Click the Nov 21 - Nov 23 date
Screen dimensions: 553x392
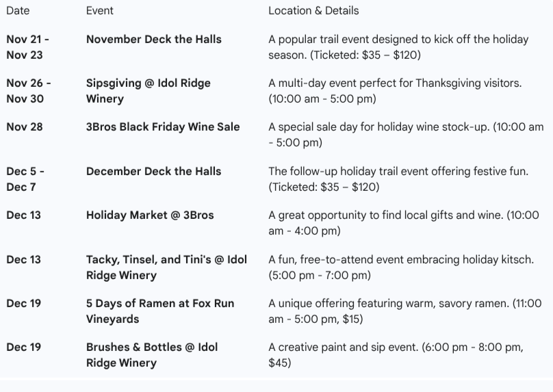pyautogui.click(x=27, y=47)
